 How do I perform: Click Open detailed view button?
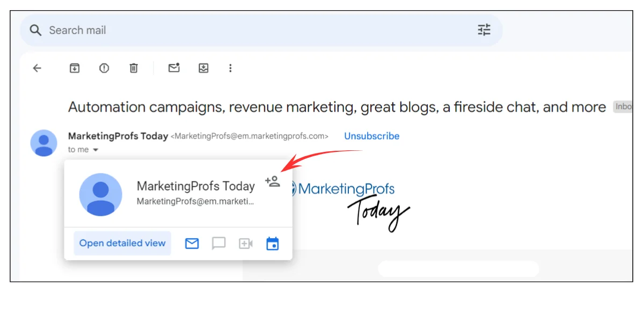pyautogui.click(x=122, y=243)
